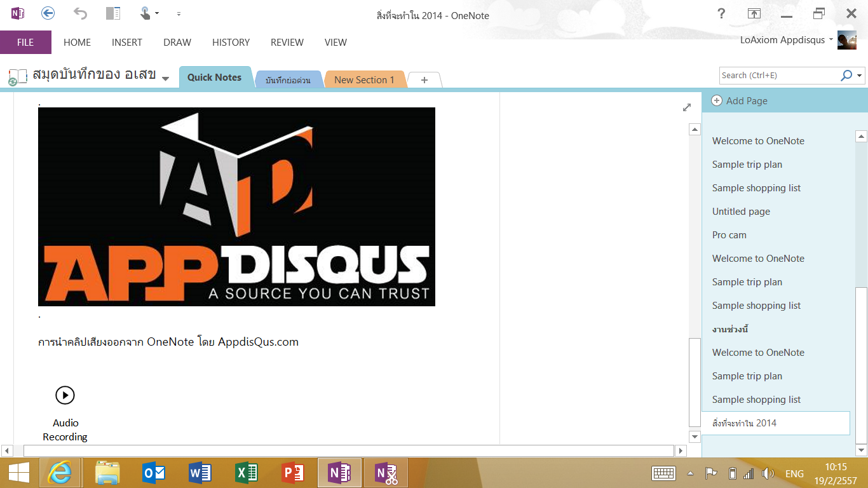Open the DRAW ribbon tab

click(177, 43)
